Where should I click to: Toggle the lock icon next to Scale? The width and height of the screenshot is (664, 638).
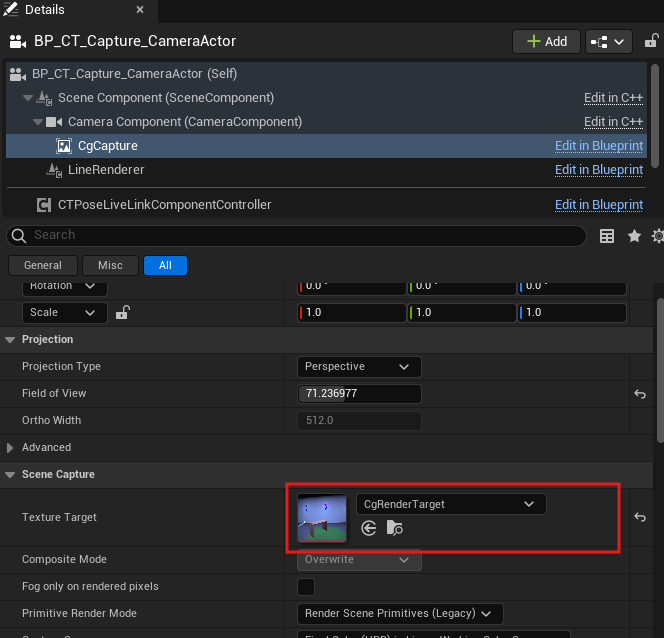point(122,313)
